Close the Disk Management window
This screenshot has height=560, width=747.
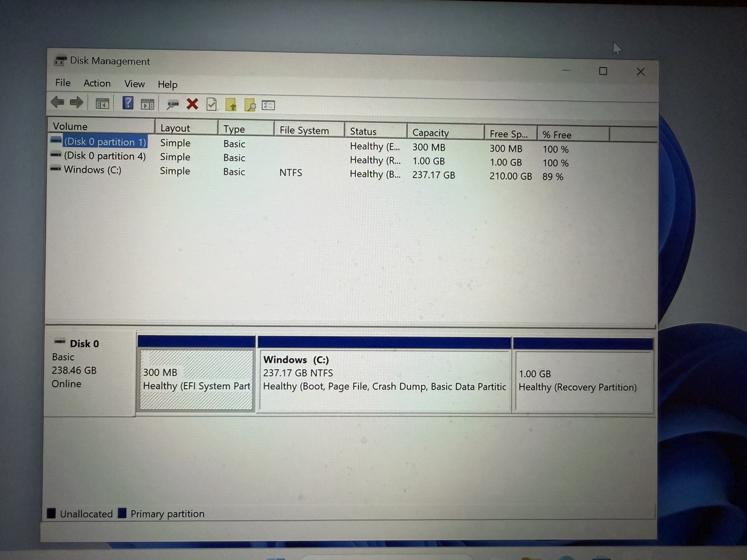641,71
